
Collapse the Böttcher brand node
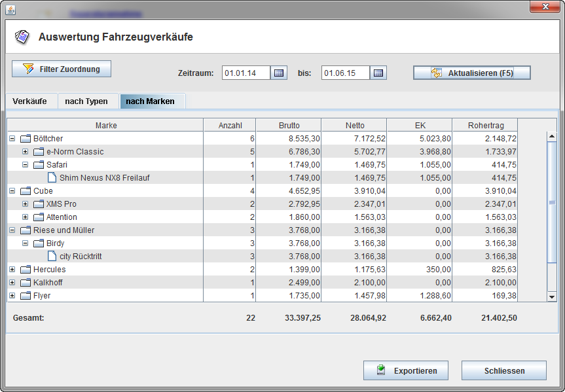tap(12, 139)
